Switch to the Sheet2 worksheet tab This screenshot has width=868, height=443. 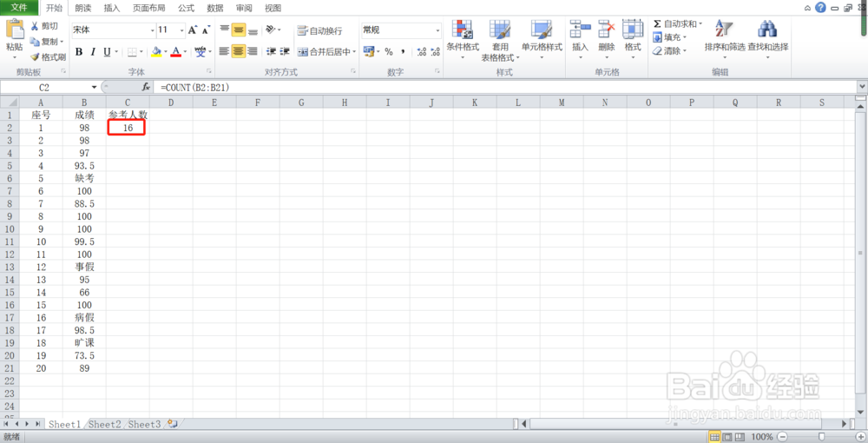tap(105, 424)
